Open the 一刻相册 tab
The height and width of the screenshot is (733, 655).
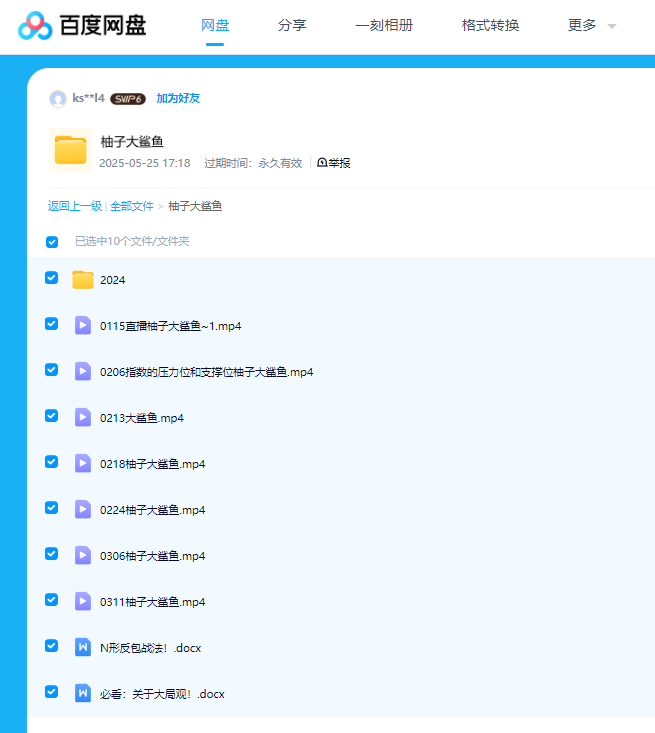384,26
